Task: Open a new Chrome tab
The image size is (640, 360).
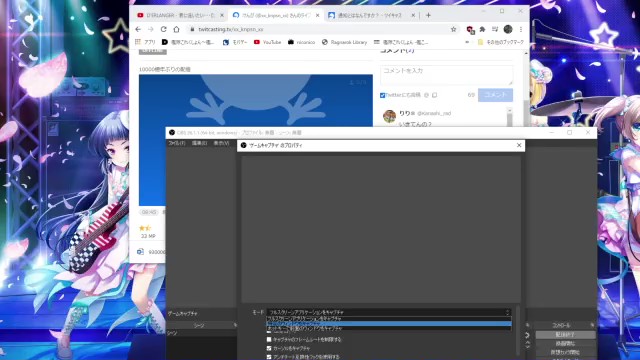Action: (428, 15)
